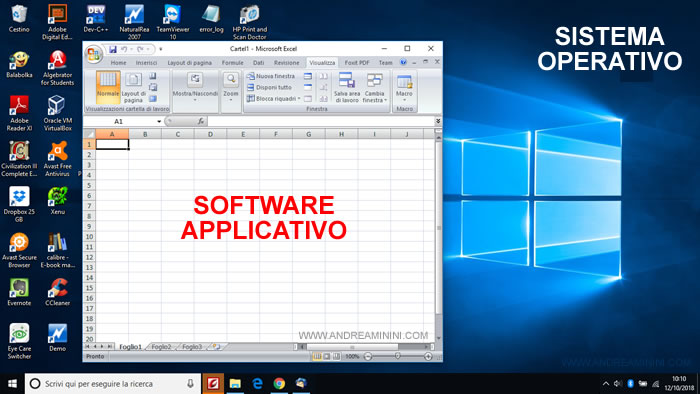Click the first sheet navigation arrow
The width and height of the screenshot is (700, 394).
88,346
